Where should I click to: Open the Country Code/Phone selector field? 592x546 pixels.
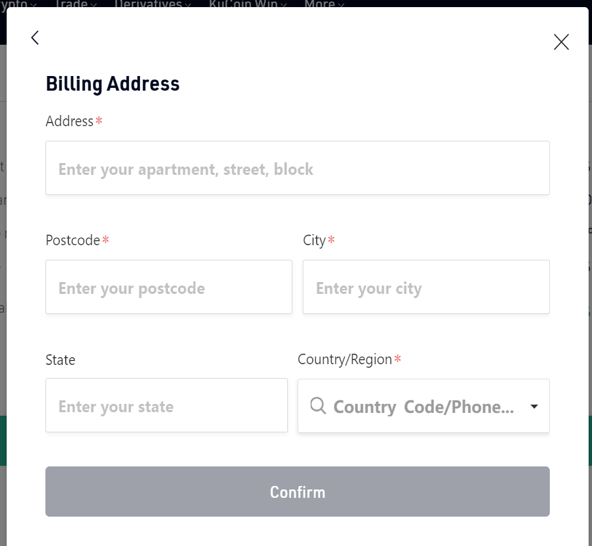tap(423, 406)
